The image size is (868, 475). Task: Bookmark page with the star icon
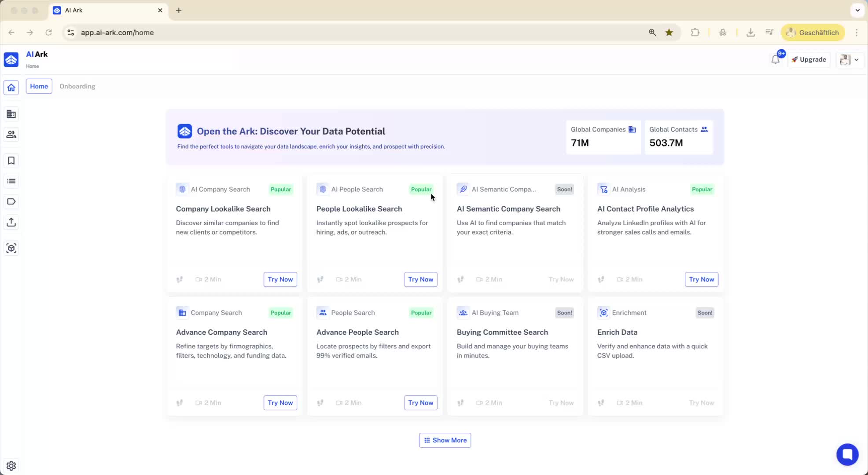point(669,33)
